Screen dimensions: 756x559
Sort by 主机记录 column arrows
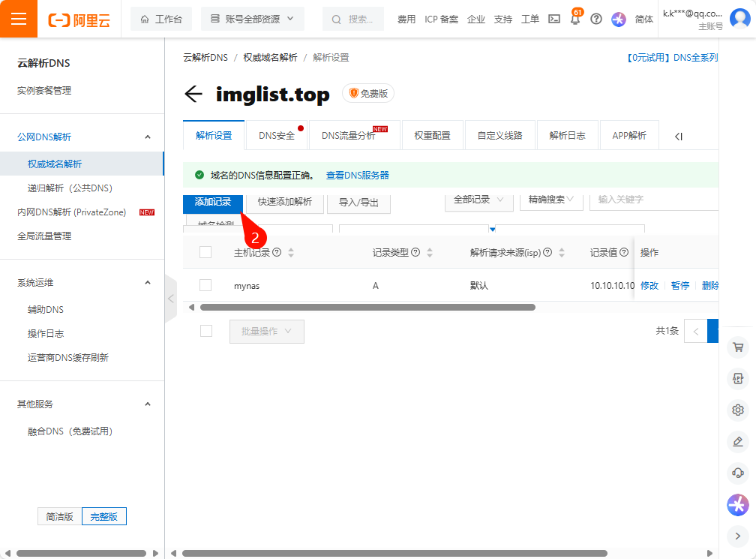click(291, 252)
